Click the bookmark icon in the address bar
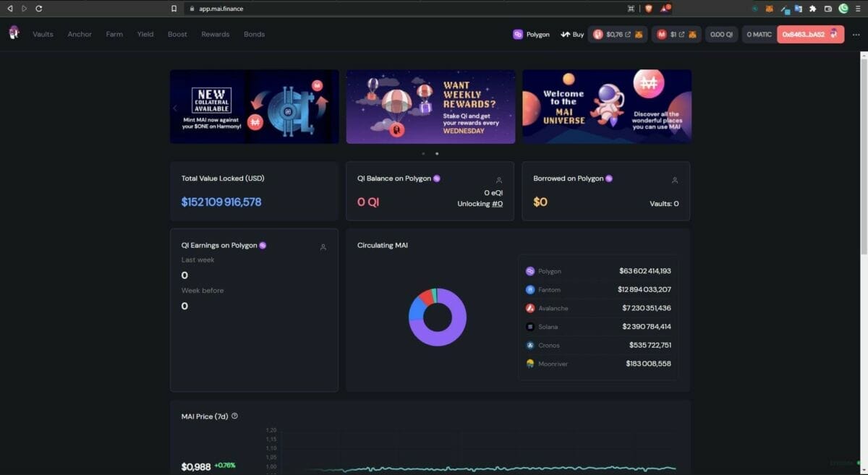868x475 pixels. click(x=174, y=9)
